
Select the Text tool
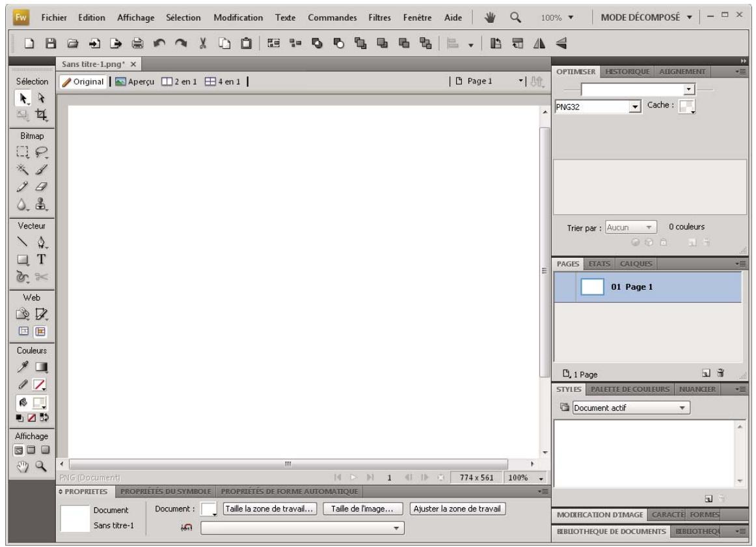point(42,259)
